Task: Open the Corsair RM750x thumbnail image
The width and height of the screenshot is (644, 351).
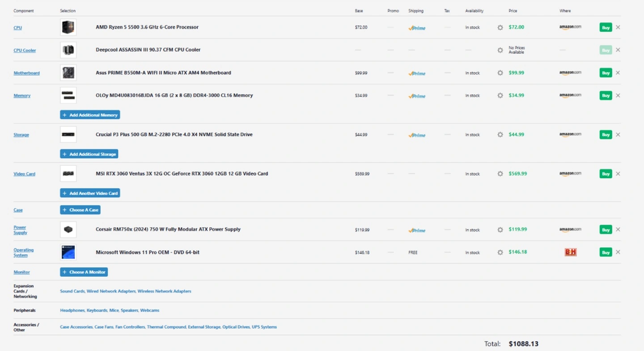Action: [x=68, y=230]
